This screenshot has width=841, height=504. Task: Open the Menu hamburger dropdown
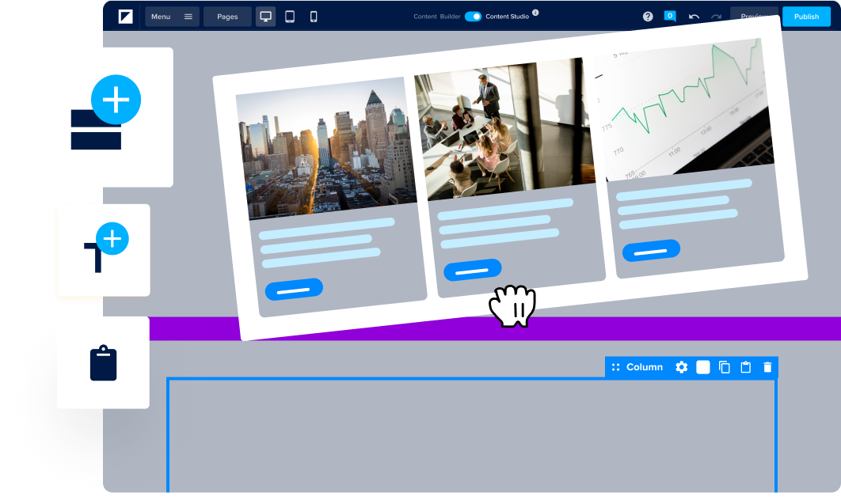click(172, 17)
